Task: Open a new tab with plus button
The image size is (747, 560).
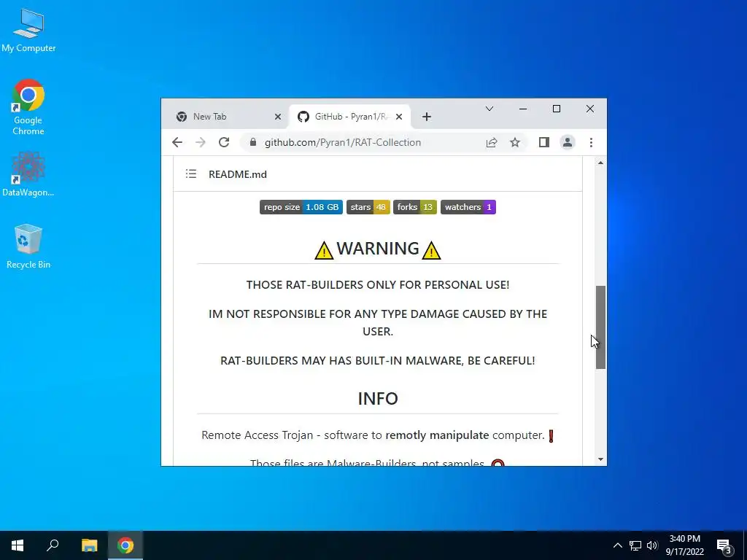Action: coord(426,117)
